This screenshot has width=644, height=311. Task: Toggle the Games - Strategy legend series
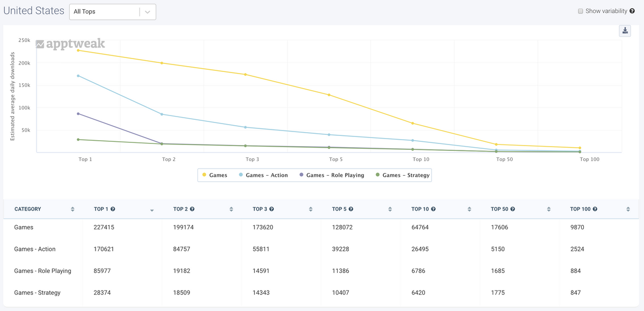[x=402, y=175]
